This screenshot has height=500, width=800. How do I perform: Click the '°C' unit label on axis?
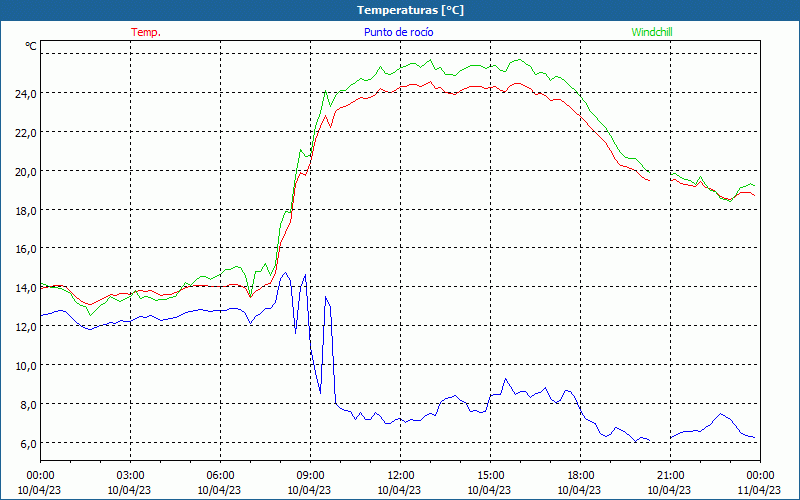pos(31,46)
